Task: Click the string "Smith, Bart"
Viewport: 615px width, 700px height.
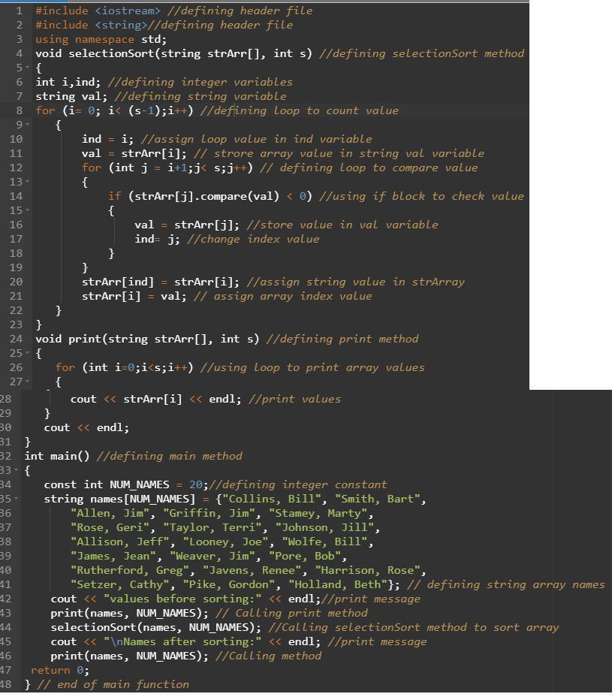Action: (377, 499)
